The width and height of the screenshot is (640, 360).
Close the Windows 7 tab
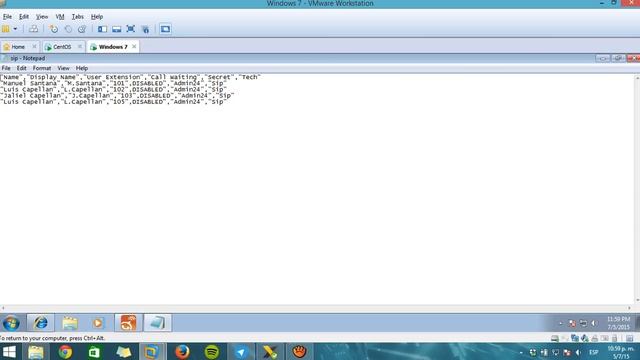[134, 47]
